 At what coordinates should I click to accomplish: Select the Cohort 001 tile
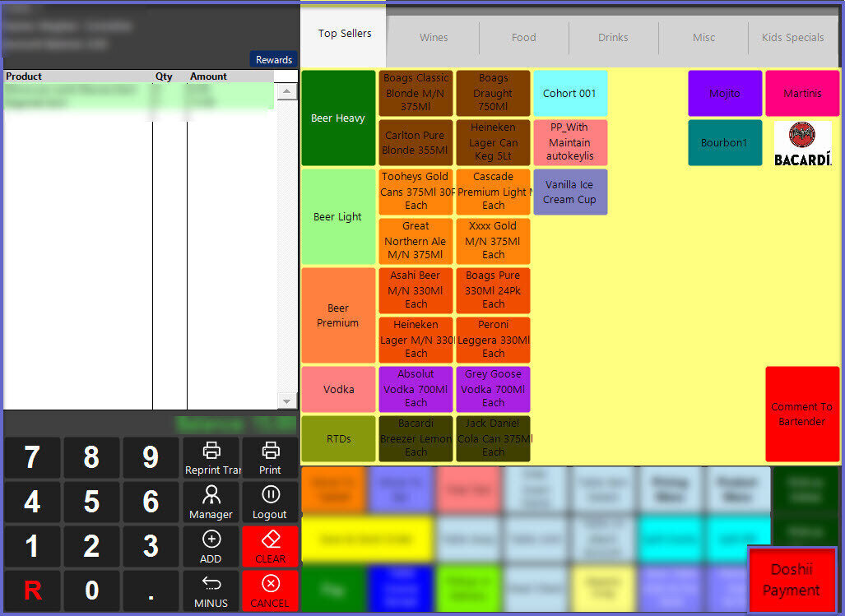pyautogui.click(x=570, y=93)
